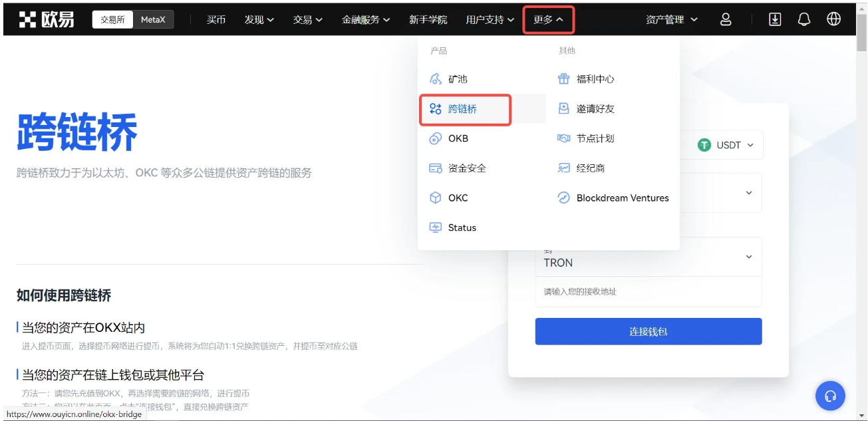
Task: Click the 当您的资产在OKX站内 heading
Action: pos(83,327)
